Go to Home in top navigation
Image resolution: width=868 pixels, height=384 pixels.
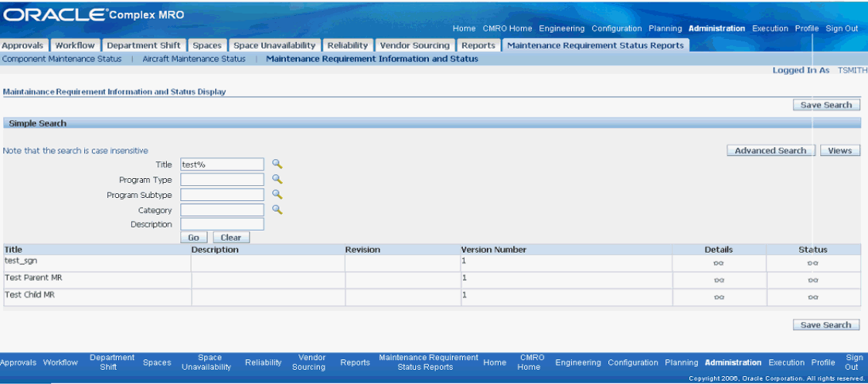click(x=464, y=29)
